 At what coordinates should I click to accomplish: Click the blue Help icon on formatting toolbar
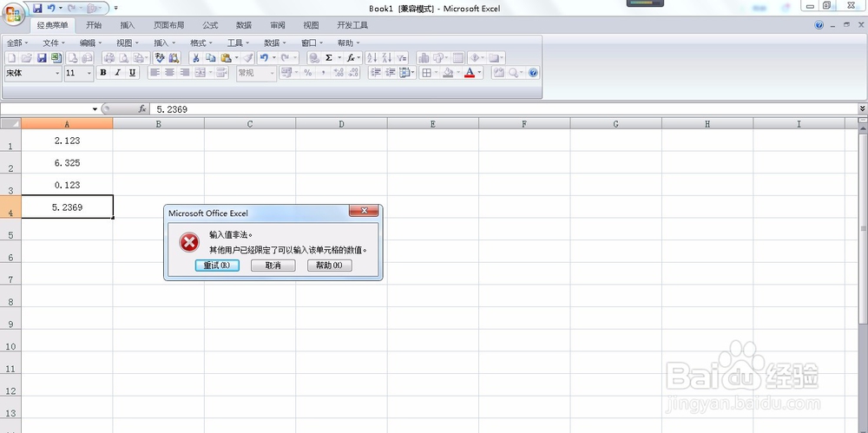click(533, 73)
